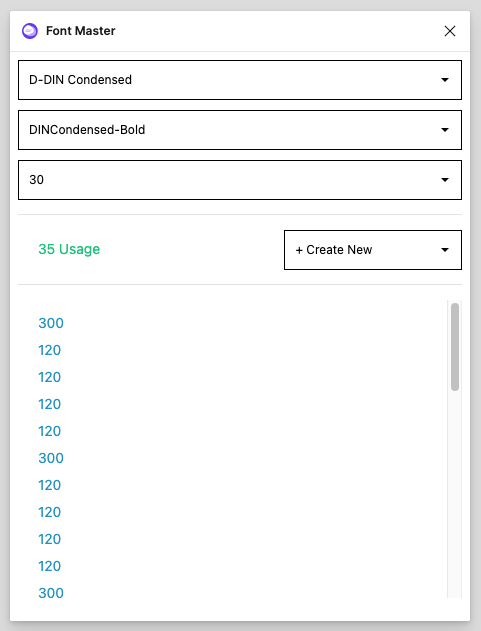The height and width of the screenshot is (631, 481).
Task: Click the purple Font Master plugin logo
Action: 30,31
